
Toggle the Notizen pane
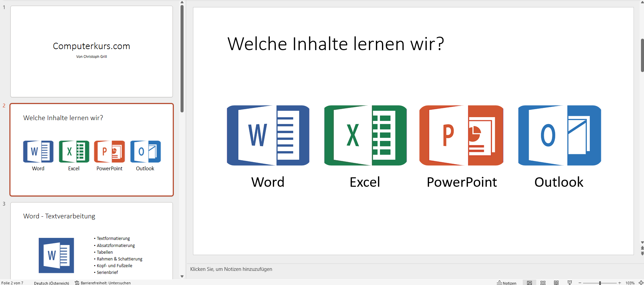(507, 283)
